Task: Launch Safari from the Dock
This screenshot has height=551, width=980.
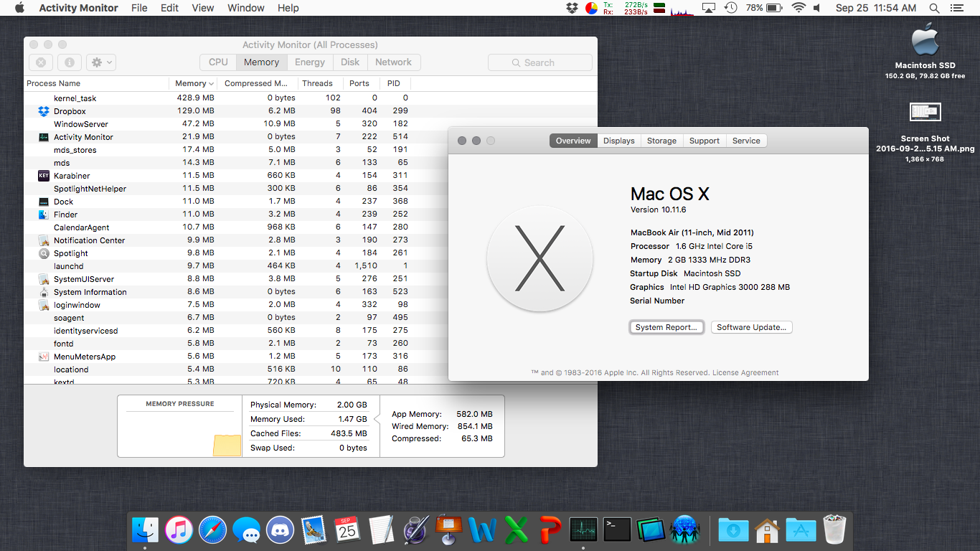Action: tap(213, 530)
